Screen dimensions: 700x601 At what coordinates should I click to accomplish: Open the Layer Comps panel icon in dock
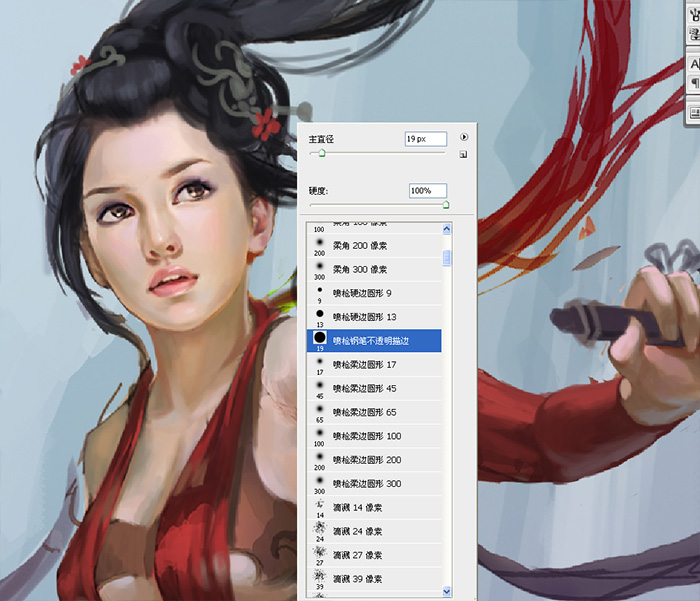coord(695,113)
